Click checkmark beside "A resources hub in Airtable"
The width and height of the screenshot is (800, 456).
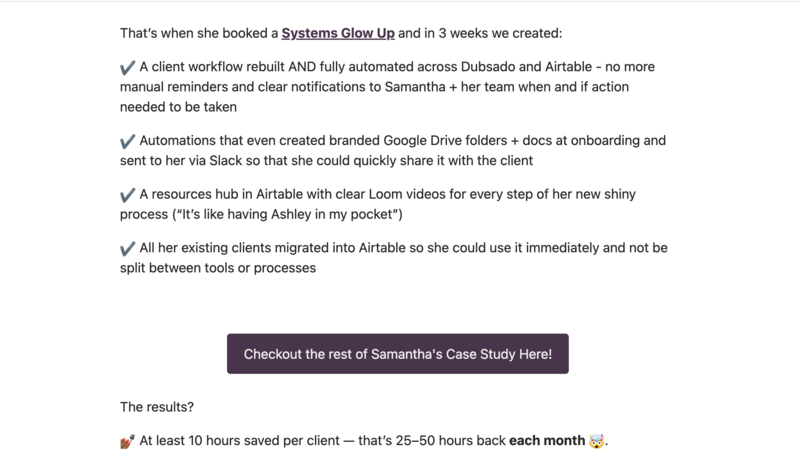click(x=127, y=195)
